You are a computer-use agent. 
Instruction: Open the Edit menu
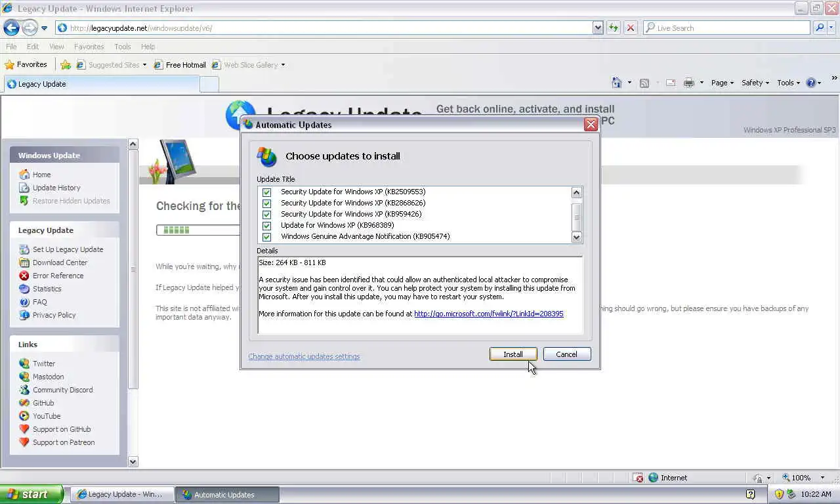point(33,47)
